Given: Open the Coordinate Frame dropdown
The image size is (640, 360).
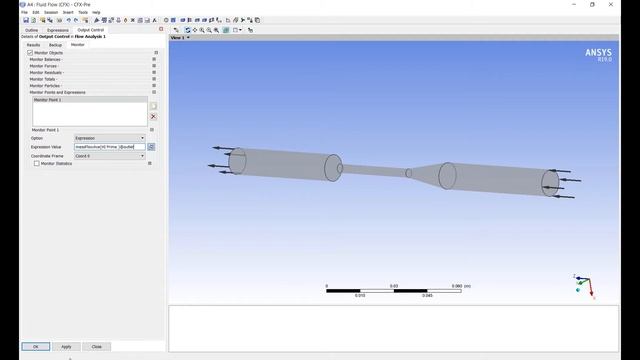Looking at the screenshot, I should pyautogui.click(x=110, y=156).
